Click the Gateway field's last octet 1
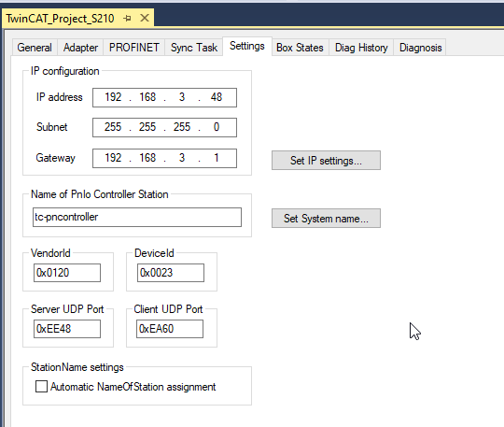 217,158
